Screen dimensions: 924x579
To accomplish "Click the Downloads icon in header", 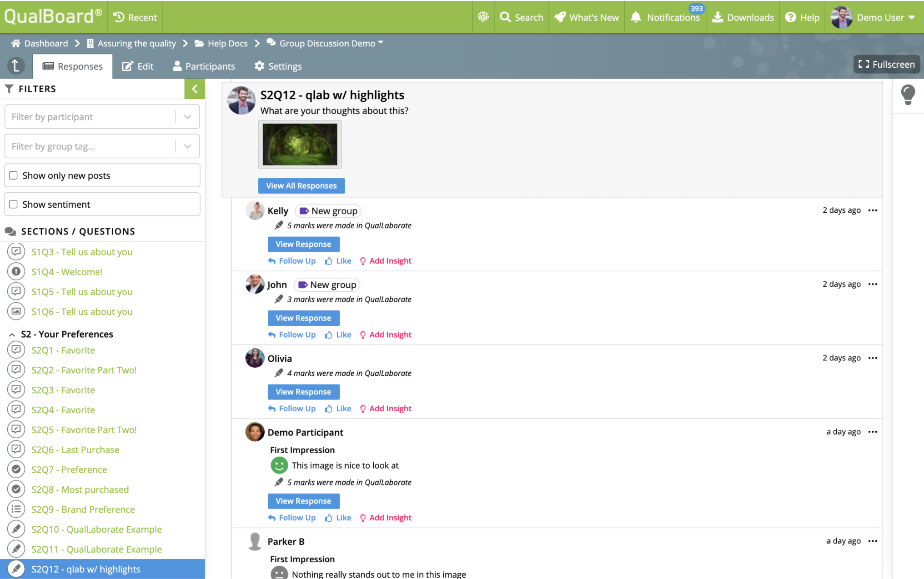I will click(x=717, y=17).
